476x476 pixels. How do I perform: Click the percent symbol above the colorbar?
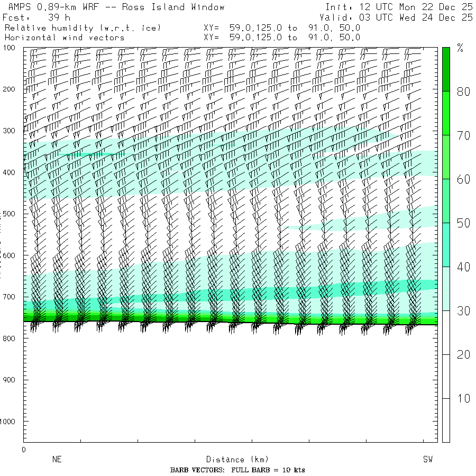(x=460, y=49)
